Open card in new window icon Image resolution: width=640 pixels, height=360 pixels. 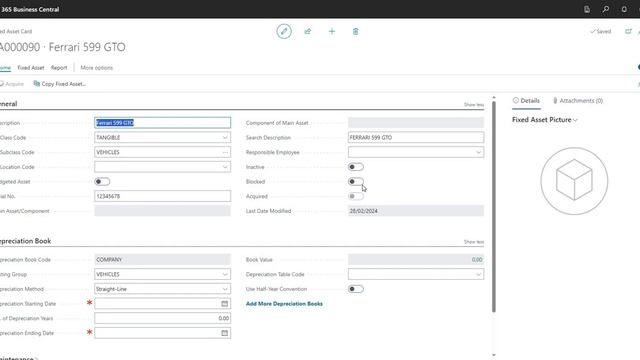[628, 31]
